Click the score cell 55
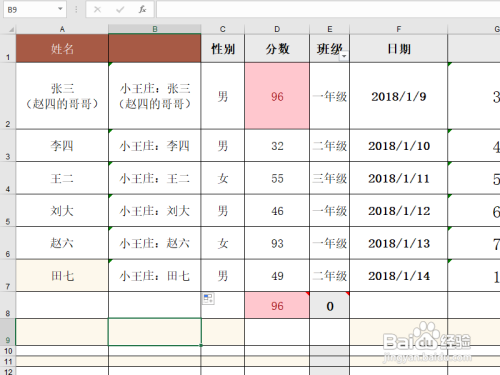 [277, 178]
